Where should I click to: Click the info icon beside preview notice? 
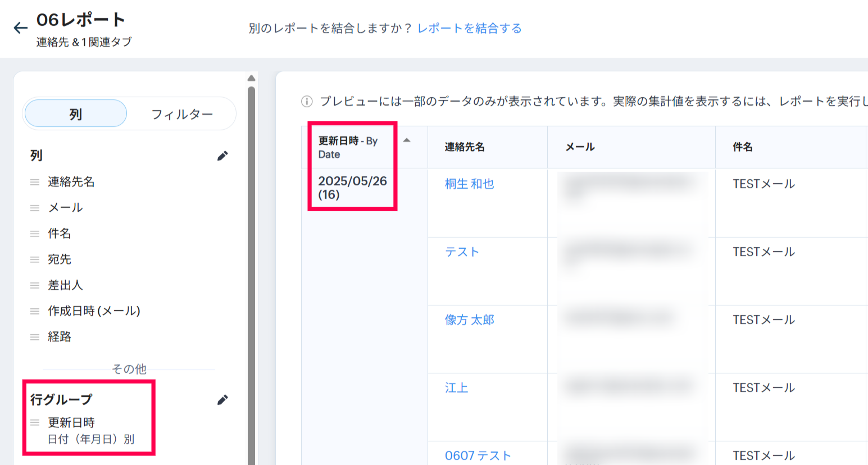(x=307, y=102)
